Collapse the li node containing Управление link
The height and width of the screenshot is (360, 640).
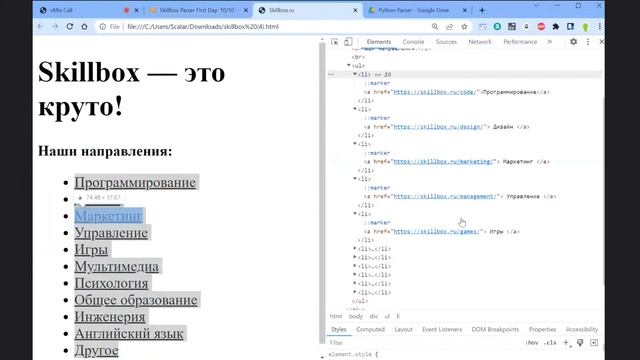(355, 178)
